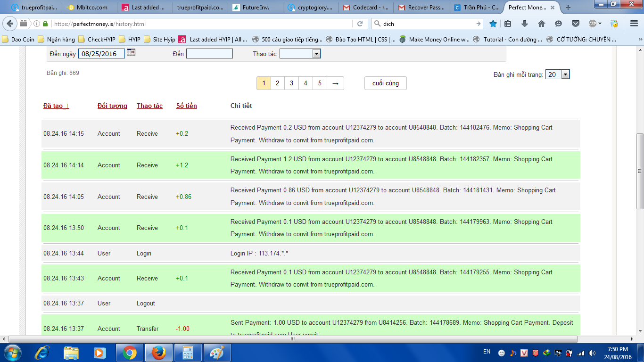Open the Bản ghi mỗi trang dropdown
The width and height of the screenshot is (644, 362).
[x=558, y=74]
